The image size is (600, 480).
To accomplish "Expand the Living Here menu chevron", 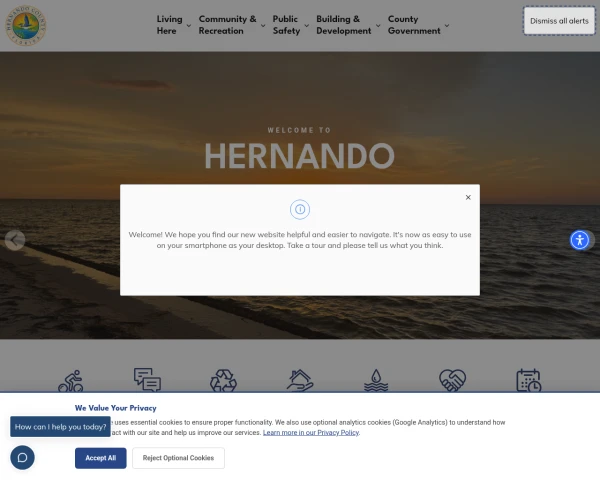I will pos(189,26).
